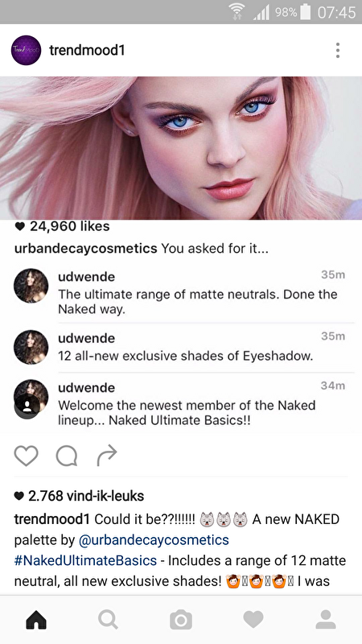The image size is (362, 644).
Task: Open the @urbandecaycosmetics mention link
Action: (154, 539)
